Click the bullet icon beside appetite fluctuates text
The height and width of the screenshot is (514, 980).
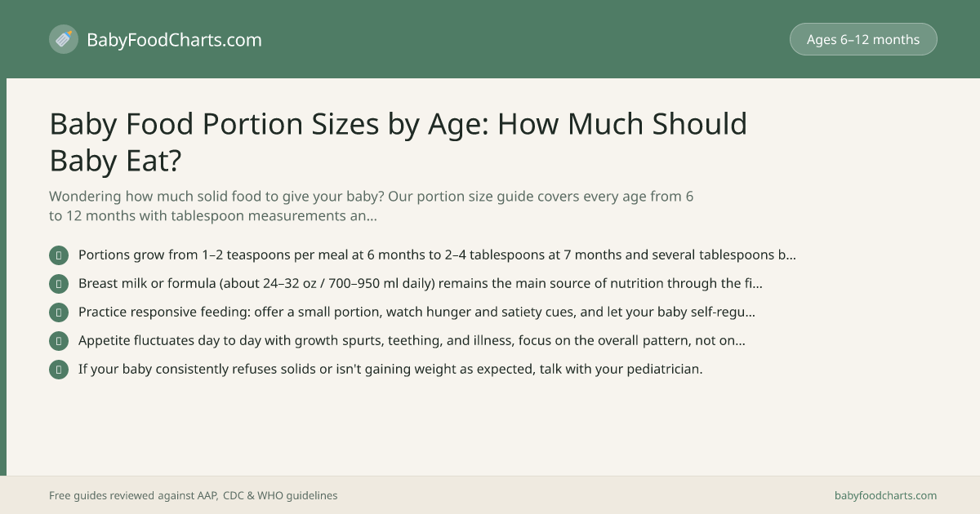click(x=59, y=341)
